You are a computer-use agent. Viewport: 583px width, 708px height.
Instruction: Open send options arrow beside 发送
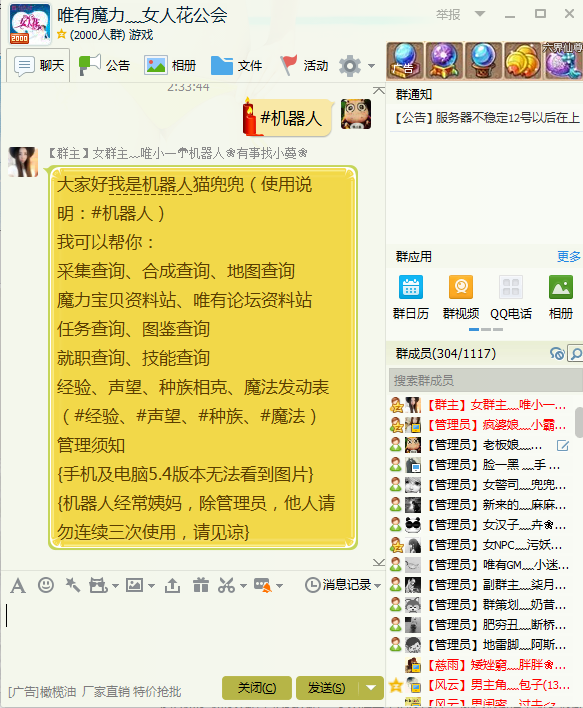click(x=371, y=688)
